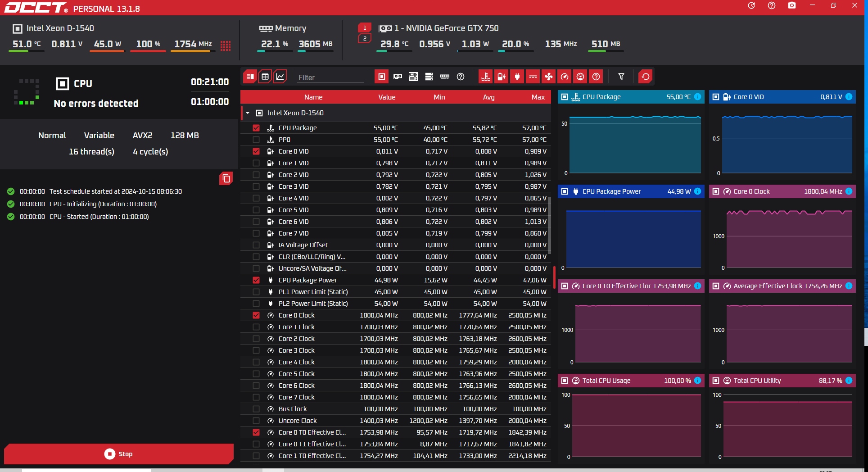Select GPU 1 tab in the header
The width and height of the screenshot is (868, 472).
(x=365, y=27)
